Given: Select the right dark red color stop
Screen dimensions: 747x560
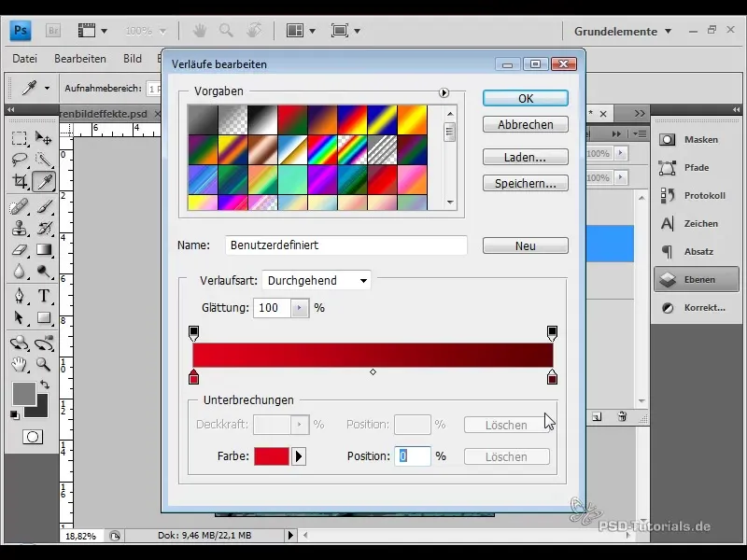Looking at the screenshot, I should 552,377.
